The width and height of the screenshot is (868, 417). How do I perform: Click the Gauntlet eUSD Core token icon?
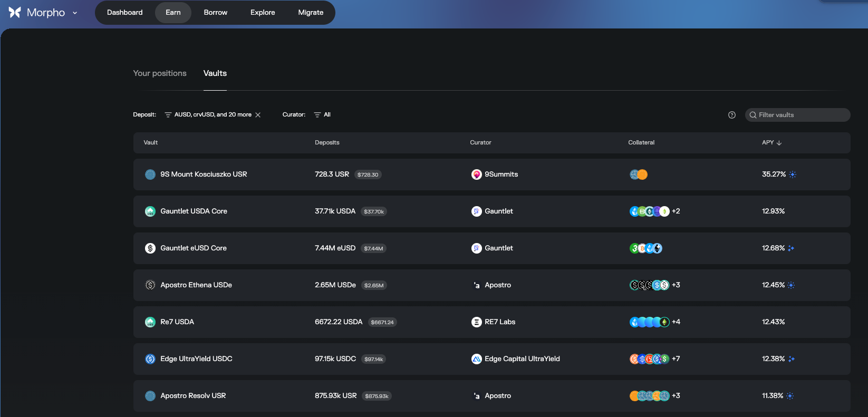[150, 248]
